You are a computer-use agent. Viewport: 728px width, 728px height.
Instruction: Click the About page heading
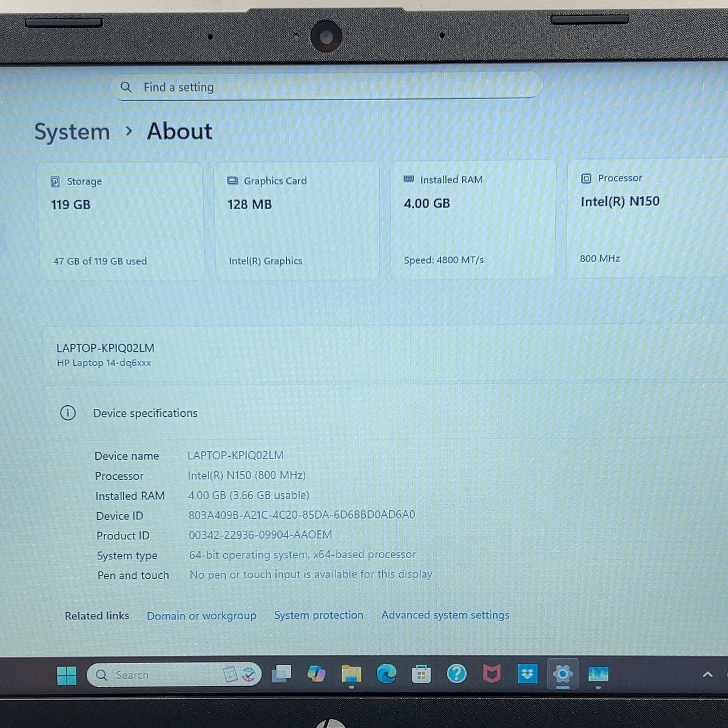180,131
